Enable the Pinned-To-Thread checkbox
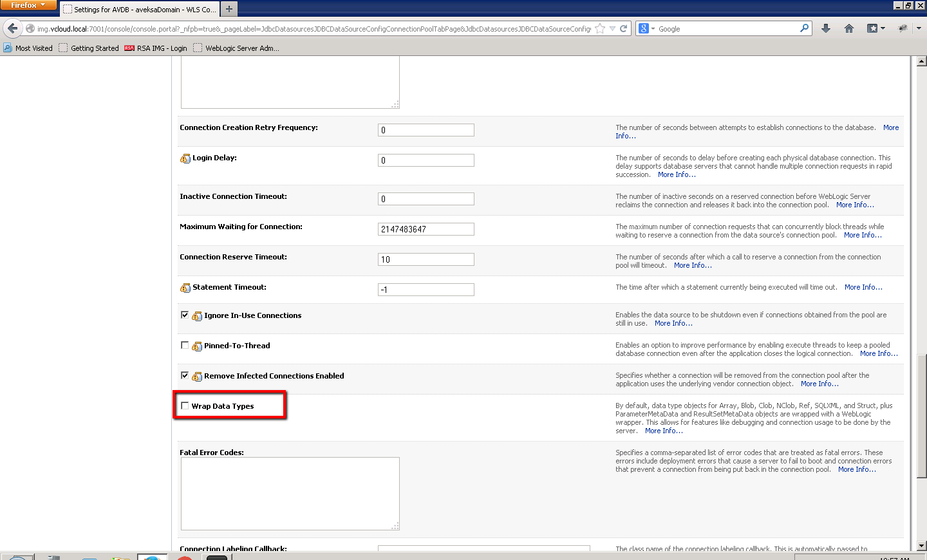Viewport: 927px width, 560px height. click(x=185, y=345)
